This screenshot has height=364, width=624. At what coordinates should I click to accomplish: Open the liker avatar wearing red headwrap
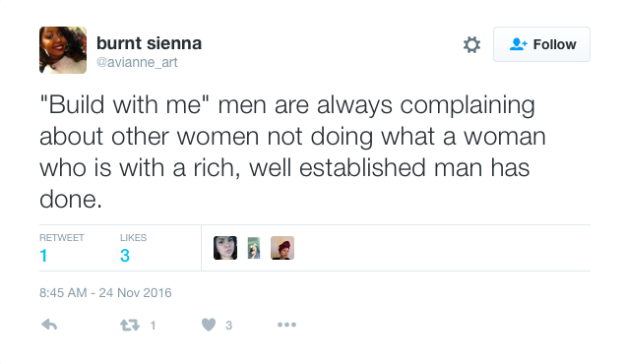click(x=282, y=248)
